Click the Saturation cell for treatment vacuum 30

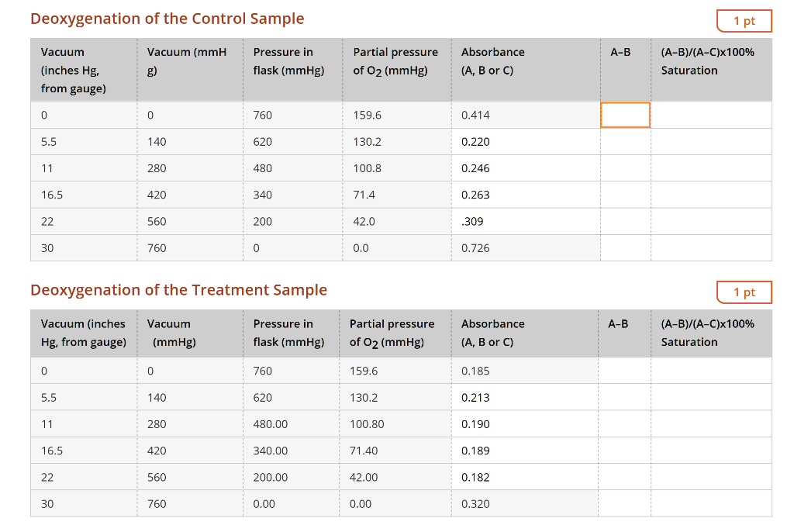pos(711,503)
